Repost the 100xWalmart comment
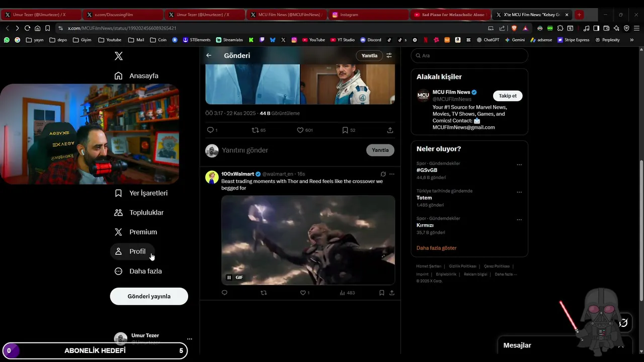 point(264,293)
